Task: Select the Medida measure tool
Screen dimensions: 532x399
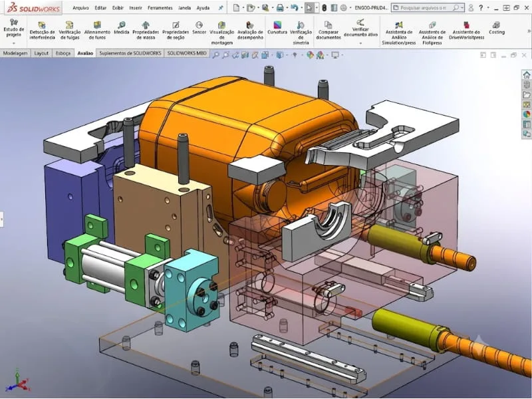Action: pyautogui.click(x=122, y=28)
